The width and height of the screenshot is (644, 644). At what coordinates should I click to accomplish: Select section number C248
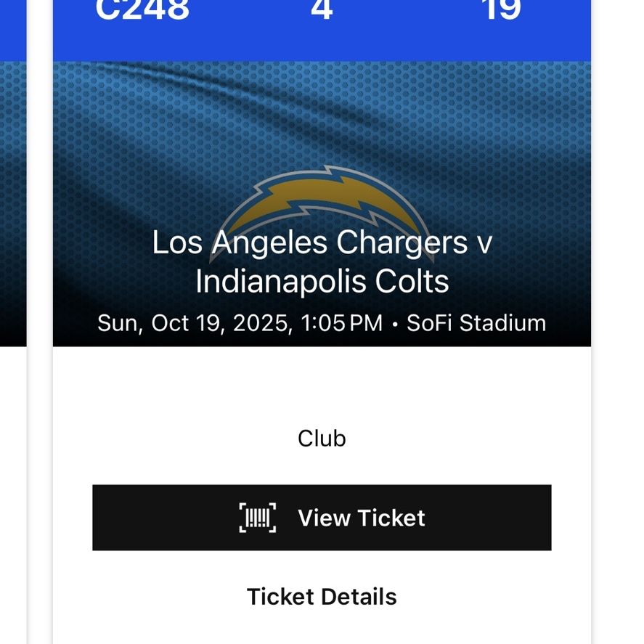[x=142, y=9]
